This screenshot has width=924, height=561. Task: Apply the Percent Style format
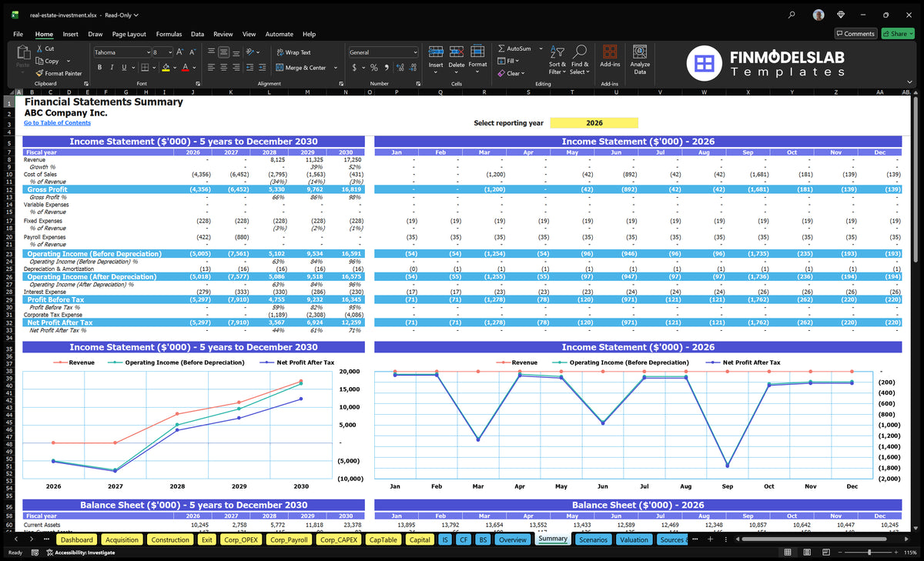pyautogui.click(x=374, y=68)
